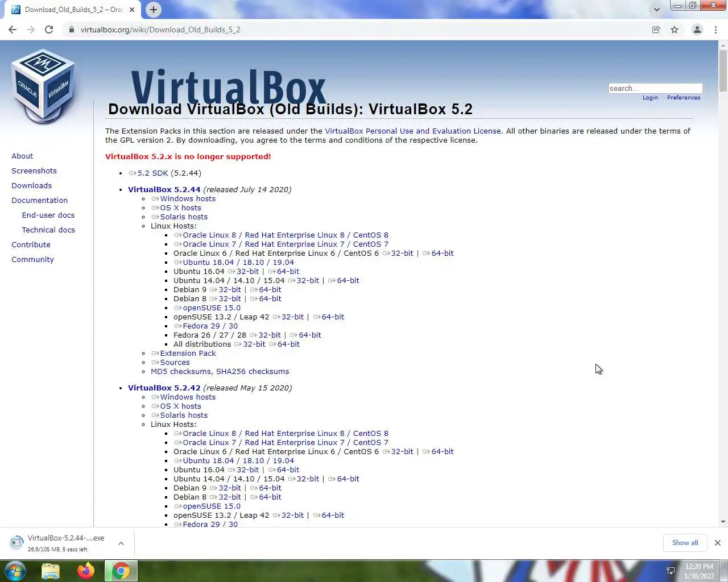Click the scrollbar up arrow
The image size is (728, 582).
coord(723,44)
